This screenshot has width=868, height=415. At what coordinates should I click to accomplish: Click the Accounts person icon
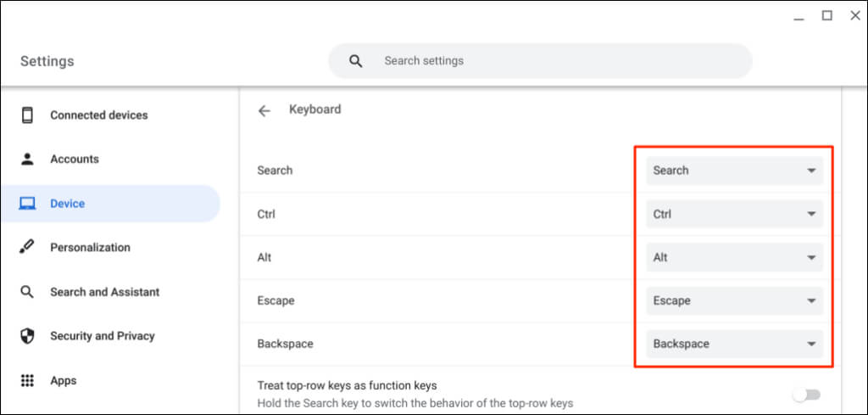27,159
